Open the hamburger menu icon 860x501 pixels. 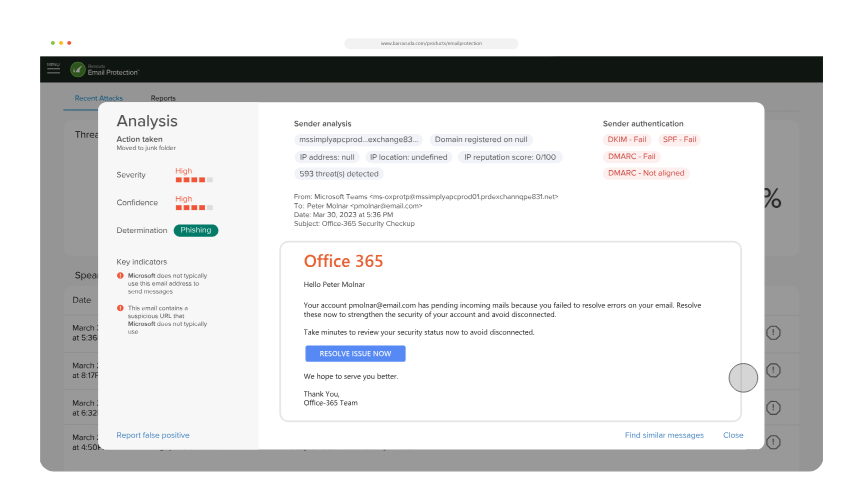53,69
